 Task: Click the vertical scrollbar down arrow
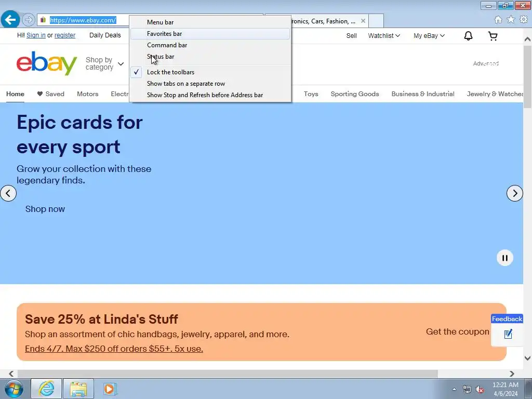528,358
